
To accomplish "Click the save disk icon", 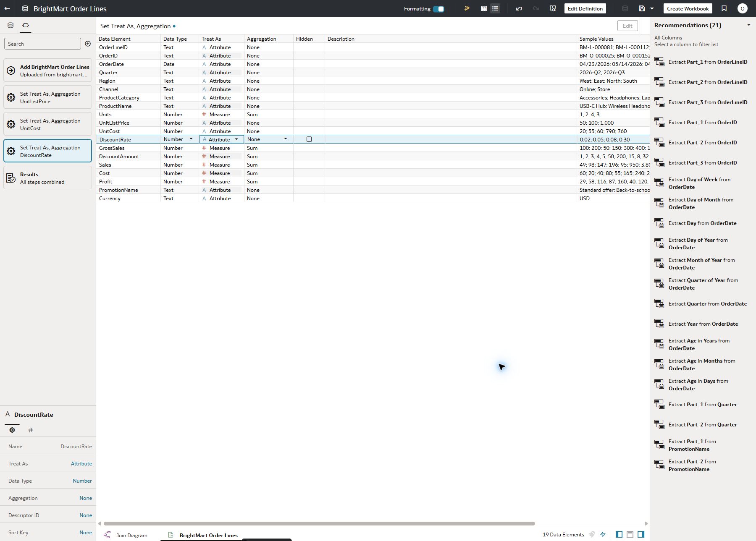I will (x=642, y=8).
